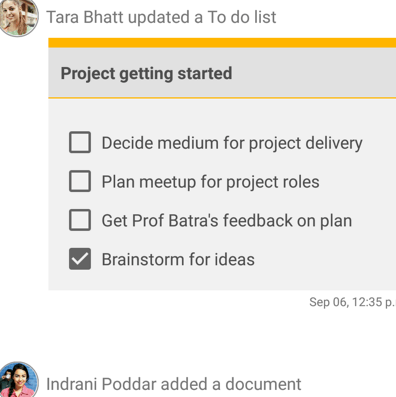The width and height of the screenshot is (396, 397).
Task: Check the Decide medium for project delivery box
Action: tap(80, 142)
